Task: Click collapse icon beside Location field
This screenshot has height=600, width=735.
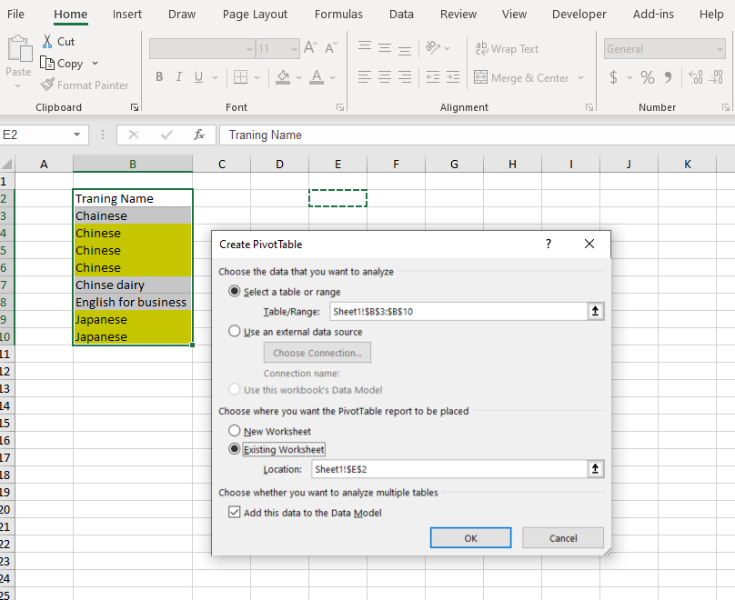Action: click(596, 468)
